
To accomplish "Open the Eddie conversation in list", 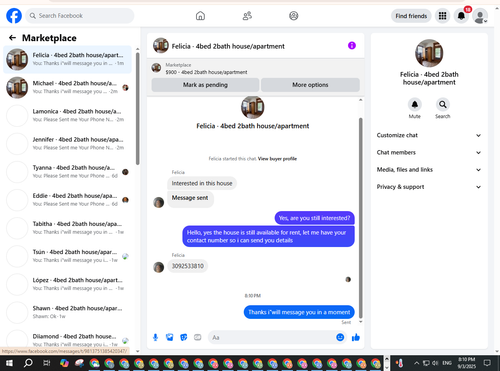I will coord(68,200).
